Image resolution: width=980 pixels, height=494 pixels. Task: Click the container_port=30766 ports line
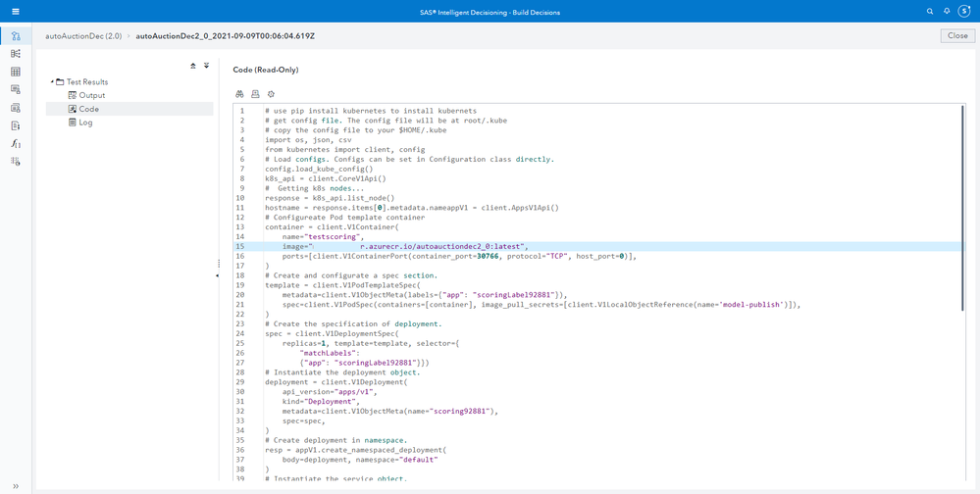pyautogui.click(x=459, y=256)
